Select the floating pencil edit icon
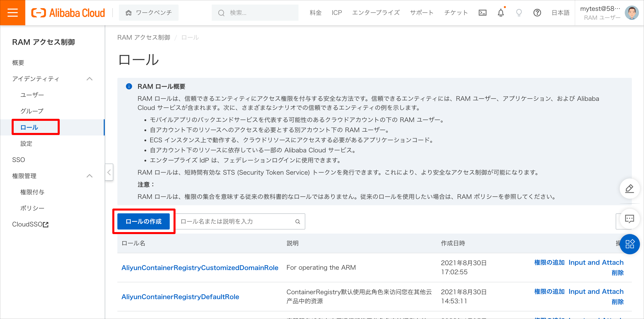The image size is (644, 319). 630,188
